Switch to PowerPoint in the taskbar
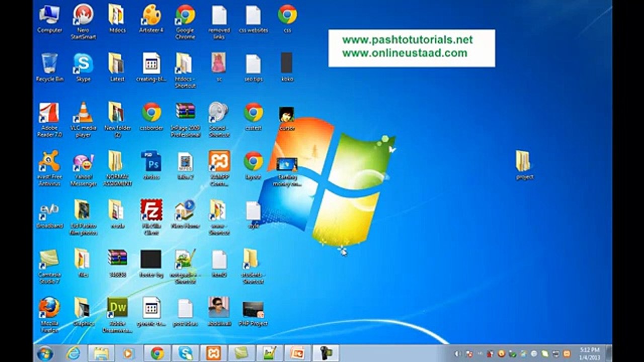 click(298, 353)
